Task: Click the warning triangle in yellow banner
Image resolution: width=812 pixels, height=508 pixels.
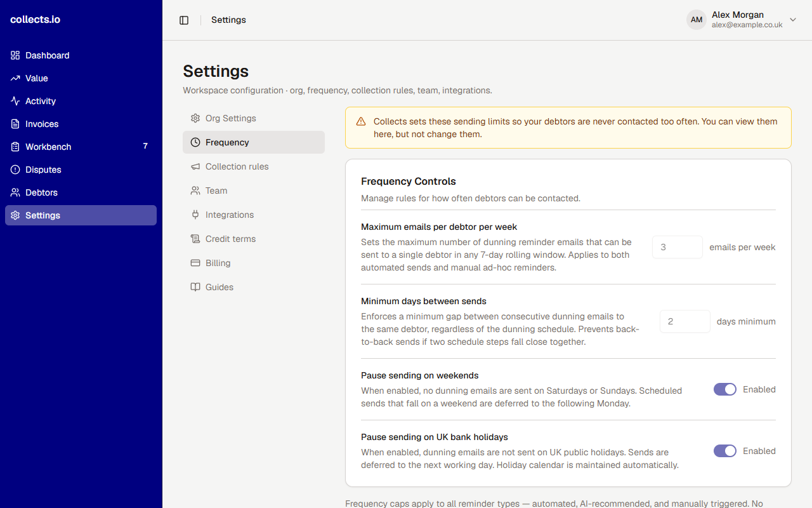Action: (x=361, y=121)
